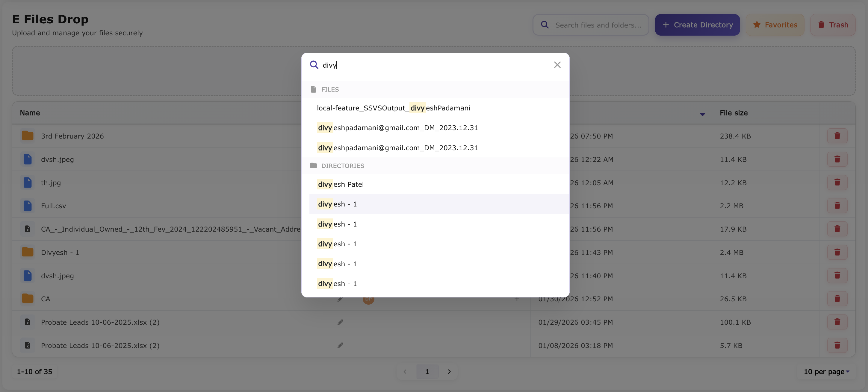Clear the search query with the X icon
868x392 pixels.
557,65
